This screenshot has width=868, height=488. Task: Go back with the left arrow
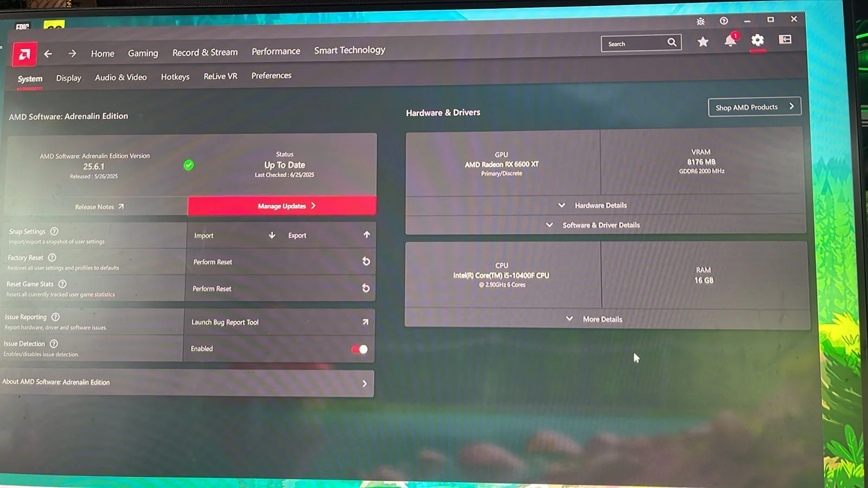(48, 54)
